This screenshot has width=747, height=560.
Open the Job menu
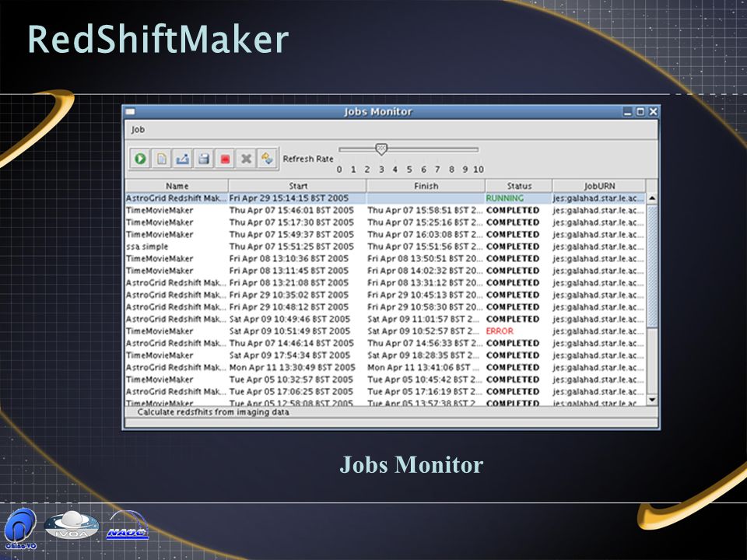[139, 130]
